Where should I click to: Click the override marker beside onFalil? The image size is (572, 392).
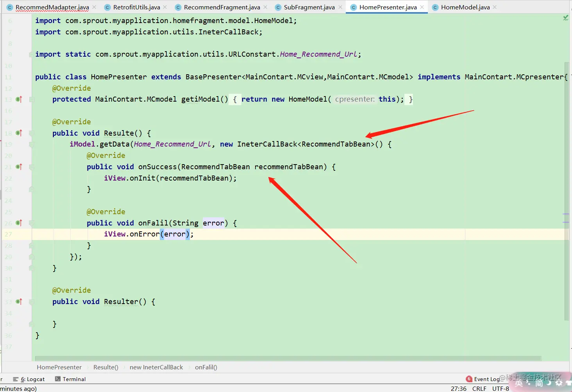coord(19,223)
